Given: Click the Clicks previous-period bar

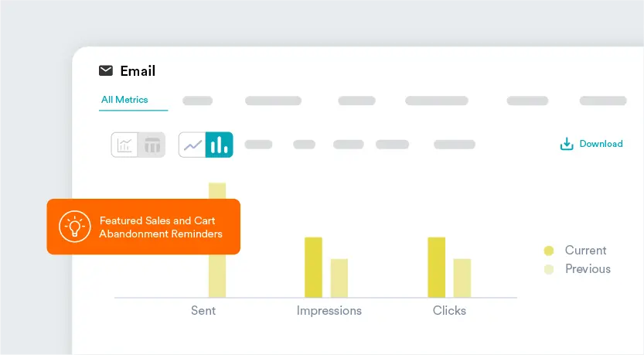Looking at the screenshot, I should click(x=462, y=278).
